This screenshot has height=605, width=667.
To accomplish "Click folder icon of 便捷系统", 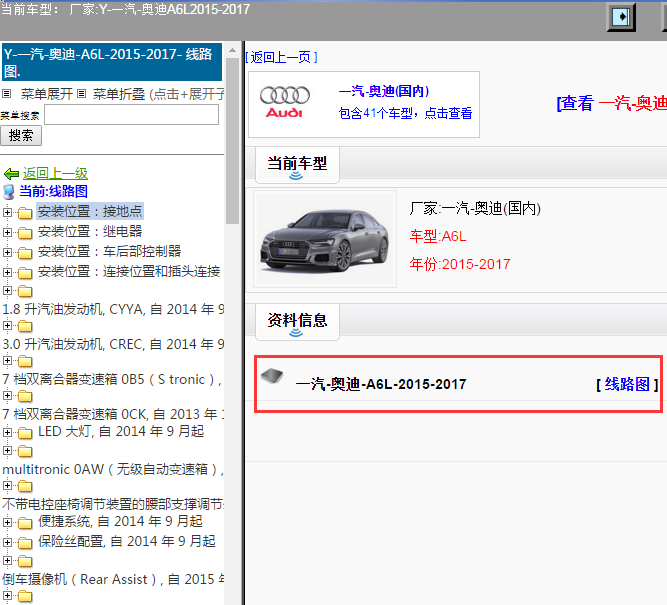I will click(25, 522).
